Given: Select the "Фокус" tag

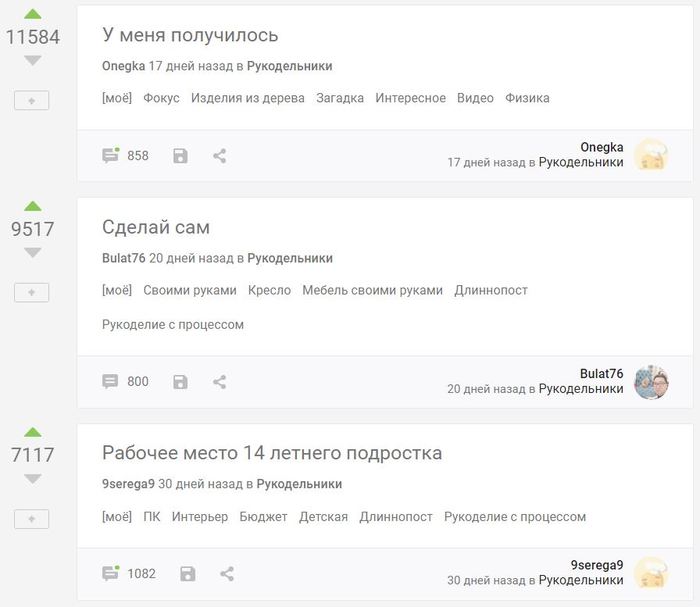Looking at the screenshot, I should tap(161, 98).
